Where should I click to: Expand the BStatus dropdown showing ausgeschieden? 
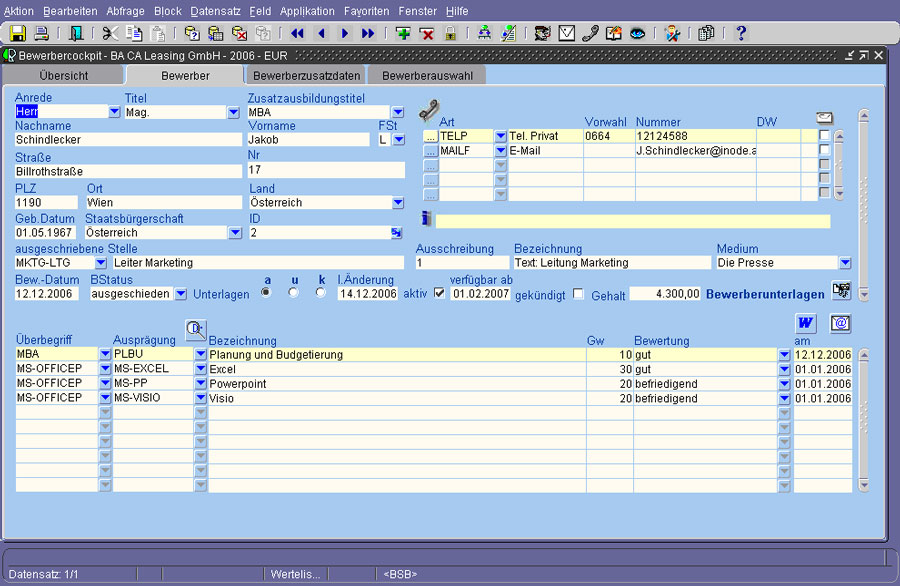tap(180, 294)
